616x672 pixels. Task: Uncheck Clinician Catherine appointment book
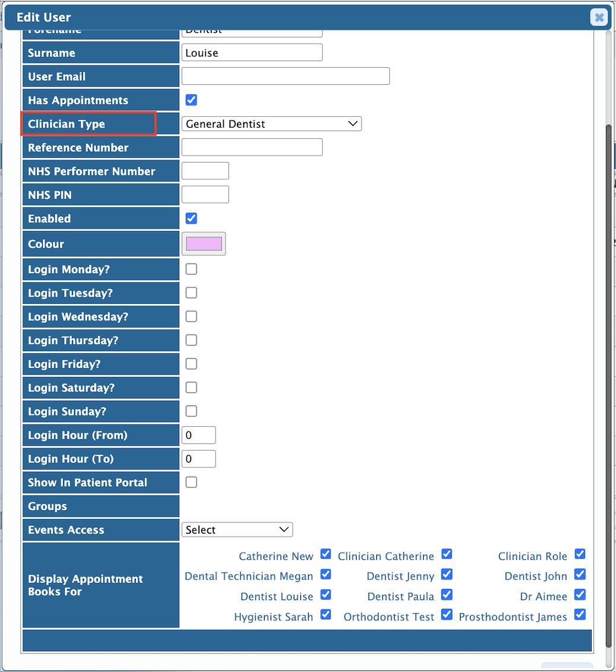447,554
